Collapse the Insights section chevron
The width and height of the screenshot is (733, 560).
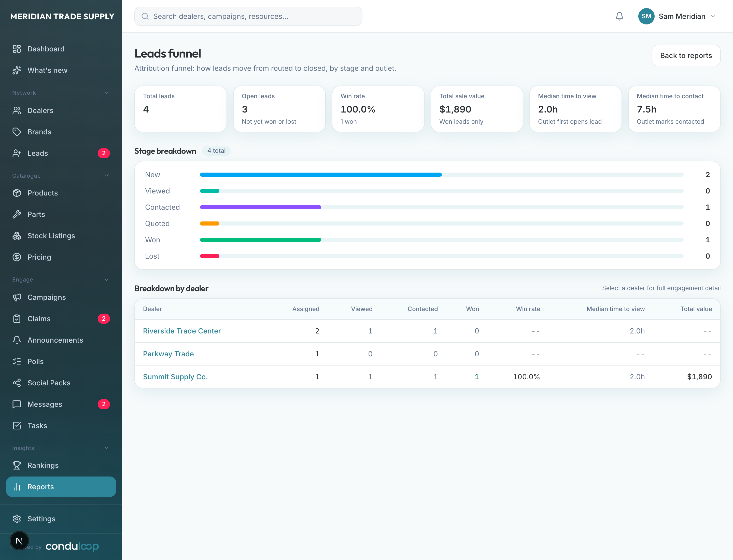(x=107, y=448)
